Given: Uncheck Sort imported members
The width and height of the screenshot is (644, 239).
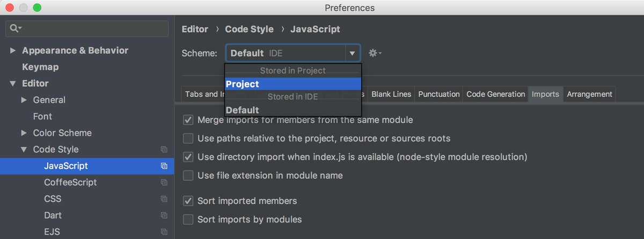Looking at the screenshot, I should [188, 201].
